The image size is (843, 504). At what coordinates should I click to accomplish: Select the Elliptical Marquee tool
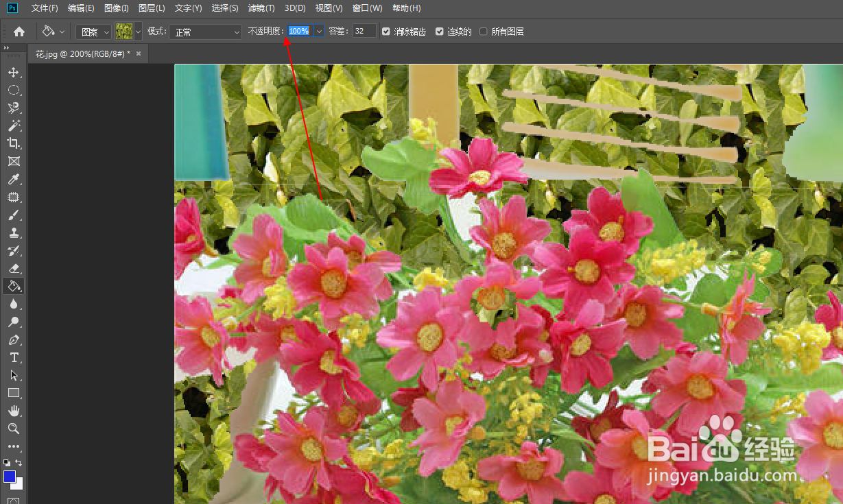tap(14, 90)
